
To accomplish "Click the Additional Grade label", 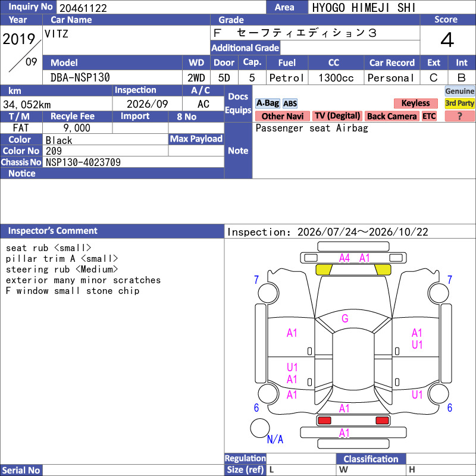I will tap(245, 48).
